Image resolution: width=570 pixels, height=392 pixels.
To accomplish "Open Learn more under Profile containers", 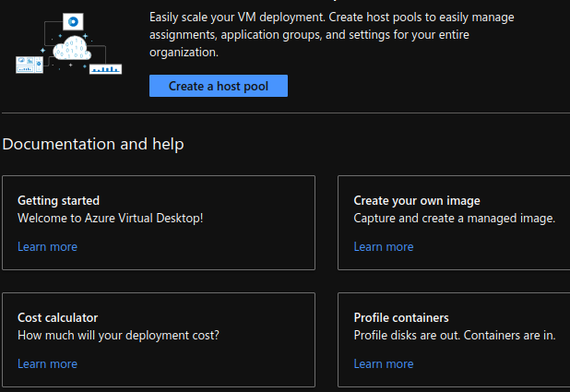I will coord(384,364).
